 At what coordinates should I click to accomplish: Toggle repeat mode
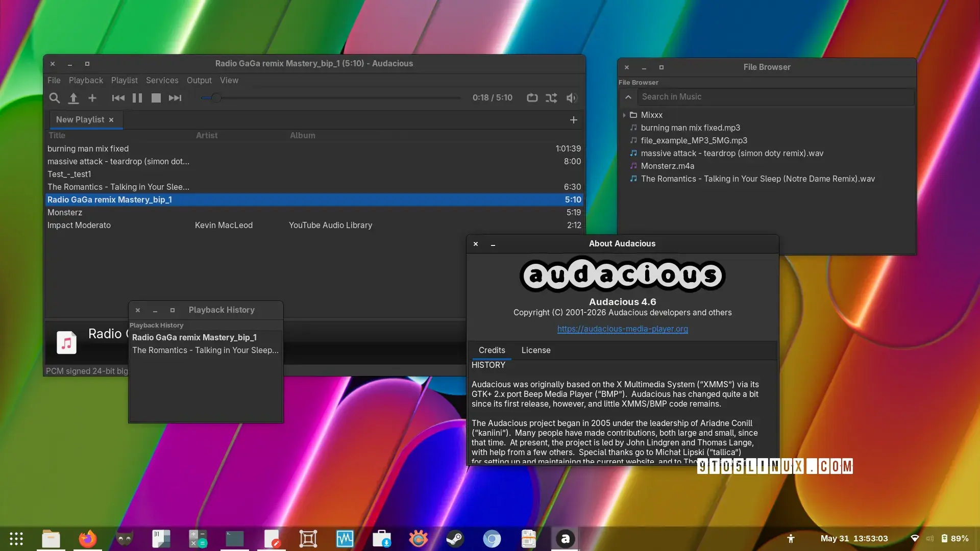532,98
